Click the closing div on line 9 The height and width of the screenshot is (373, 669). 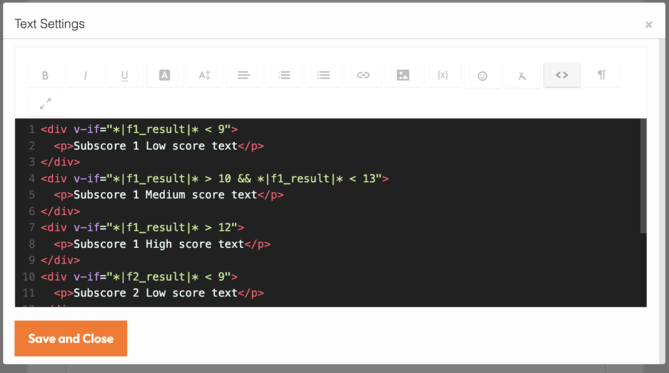coord(60,260)
